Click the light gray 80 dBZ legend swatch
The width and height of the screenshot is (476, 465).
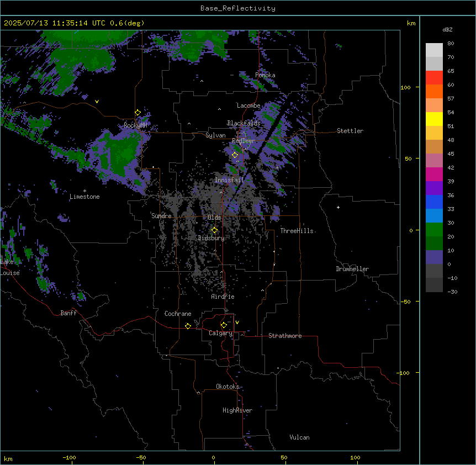click(x=434, y=50)
